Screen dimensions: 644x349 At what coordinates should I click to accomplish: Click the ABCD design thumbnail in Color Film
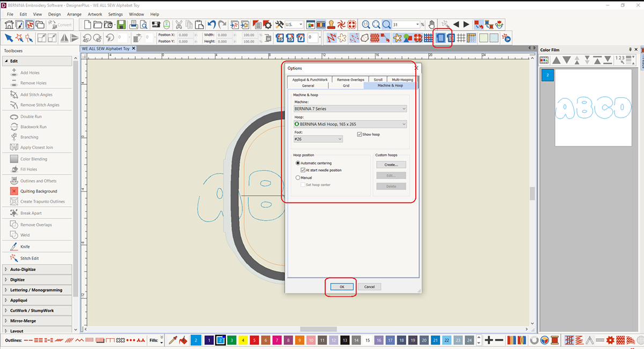[x=593, y=107]
